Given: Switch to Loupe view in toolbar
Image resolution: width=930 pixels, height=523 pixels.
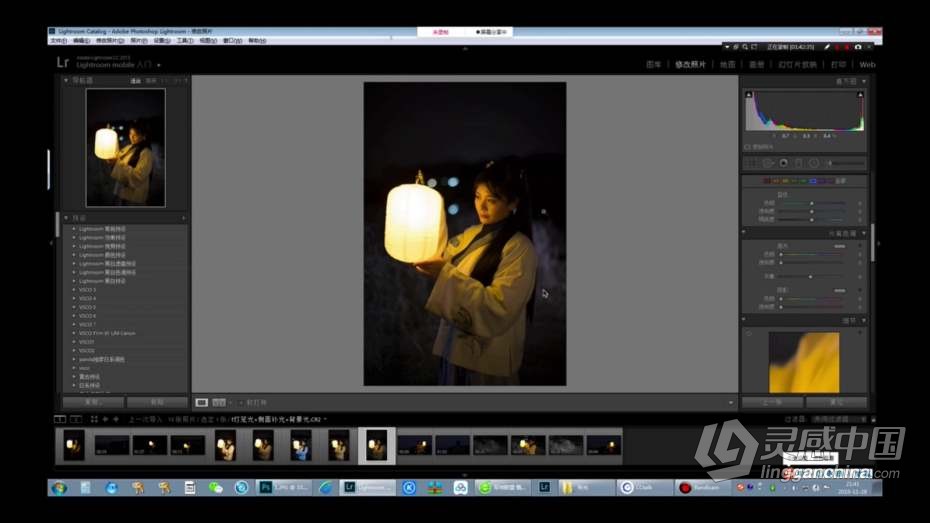Looking at the screenshot, I should 202,403.
